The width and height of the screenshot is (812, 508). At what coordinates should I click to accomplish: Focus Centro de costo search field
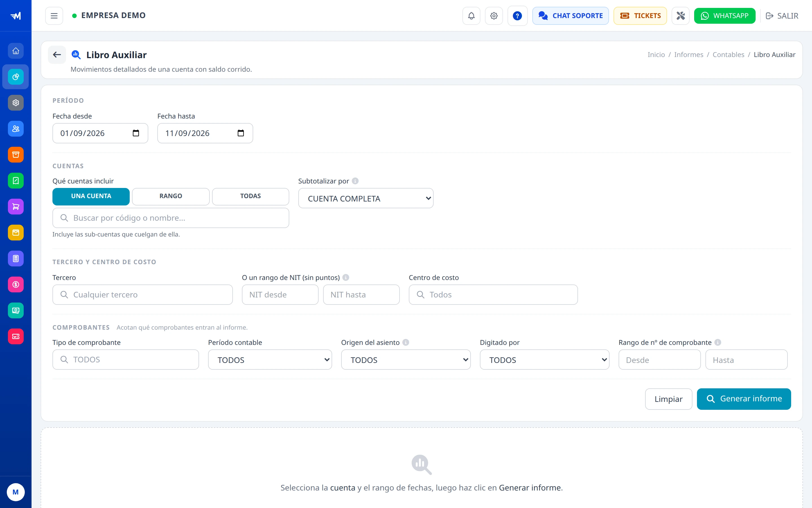[x=493, y=295]
